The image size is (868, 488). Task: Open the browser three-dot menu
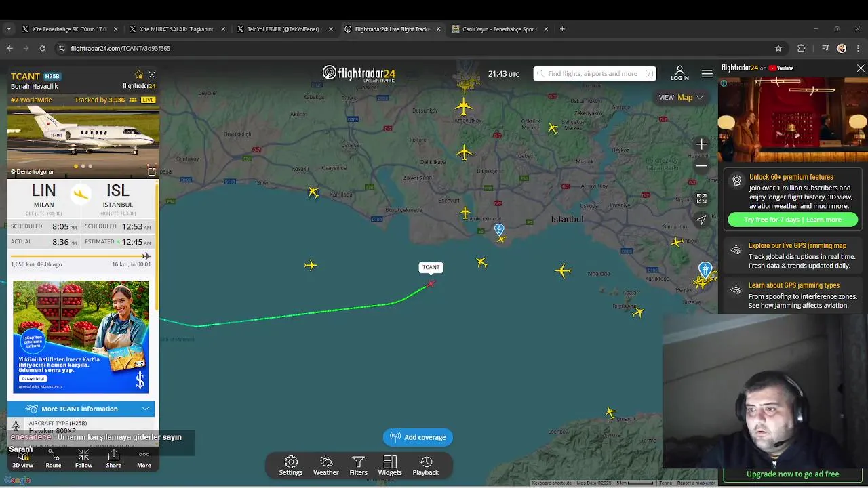[x=859, y=48]
